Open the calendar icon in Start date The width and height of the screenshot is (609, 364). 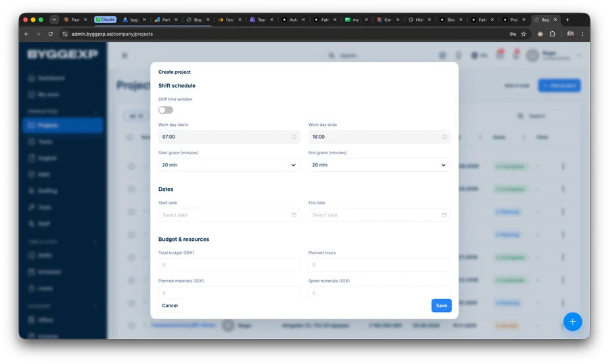pyautogui.click(x=294, y=215)
